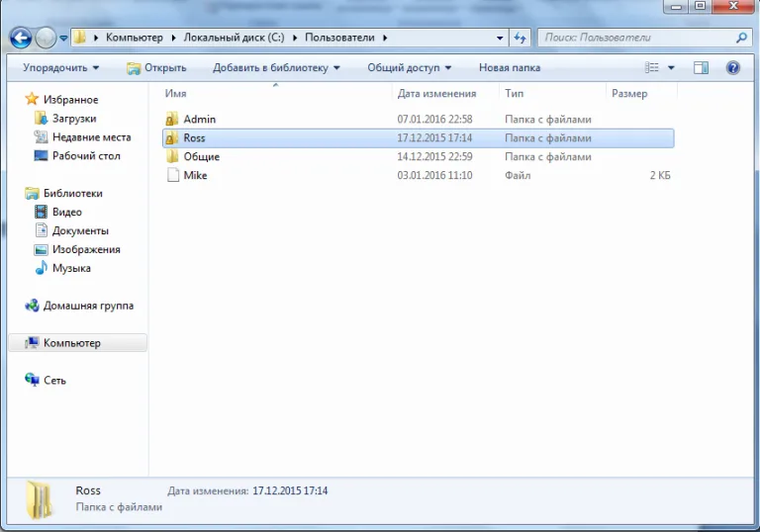Screen dimensions: 760x532
Task: Open the help question mark icon
Action: [733, 68]
